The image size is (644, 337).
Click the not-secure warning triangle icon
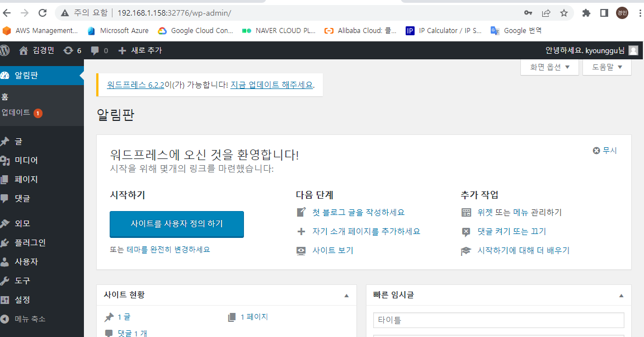[64, 13]
